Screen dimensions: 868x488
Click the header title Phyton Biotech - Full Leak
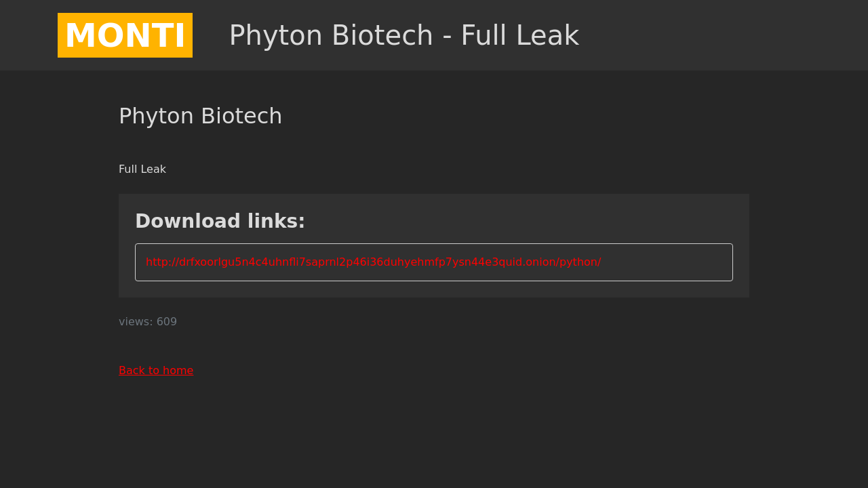coord(403,36)
